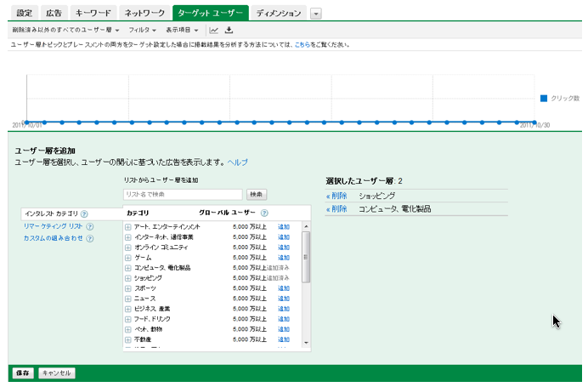Viewport: 588px width, 387px height.
Task: Click the 保存 button
Action: point(23,373)
